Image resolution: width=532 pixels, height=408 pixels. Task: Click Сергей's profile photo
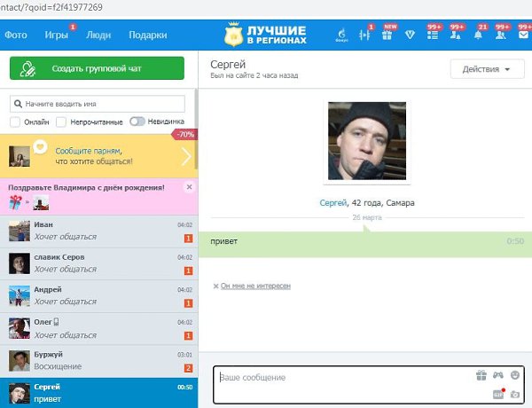pyautogui.click(x=367, y=142)
